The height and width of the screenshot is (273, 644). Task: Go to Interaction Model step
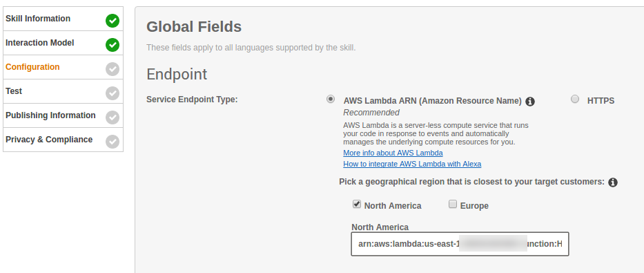pyautogui.click(x=63, y=43)
